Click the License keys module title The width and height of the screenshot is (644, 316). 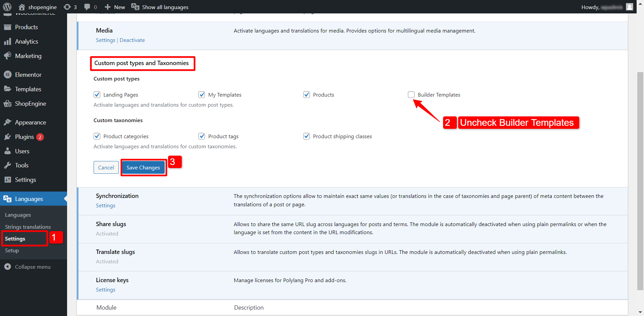click(x=112, y=280)
